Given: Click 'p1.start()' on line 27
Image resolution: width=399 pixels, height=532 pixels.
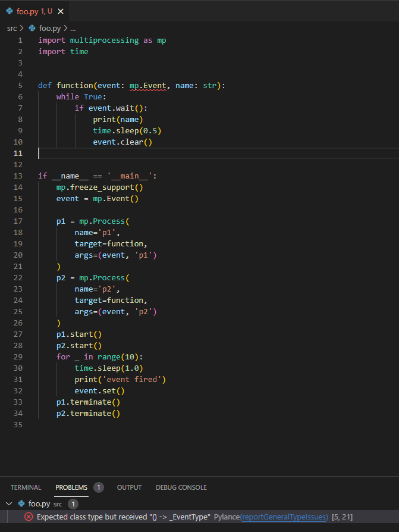Looking at the screenshot, I should click(x=79, y=334).
